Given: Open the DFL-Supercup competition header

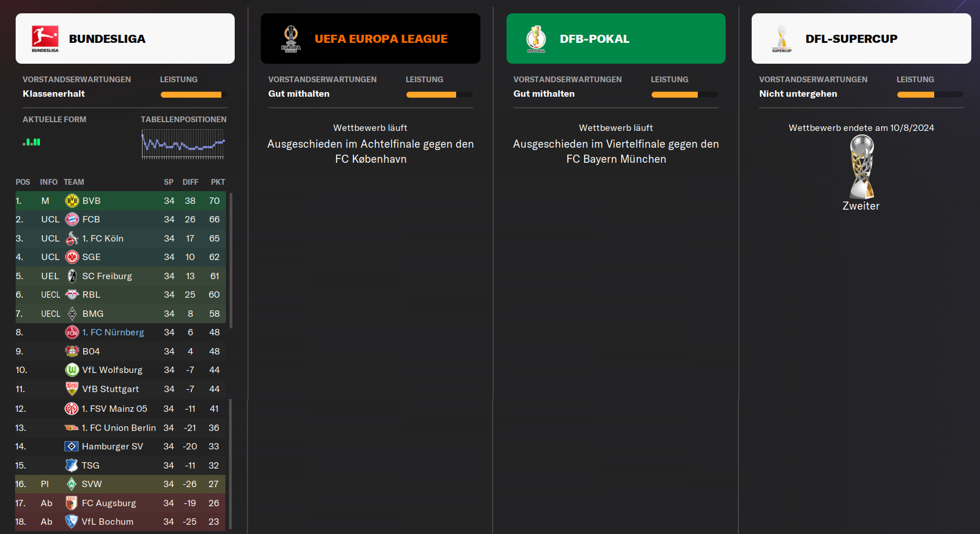Looking at the screenshot, I should coord(861,39).
